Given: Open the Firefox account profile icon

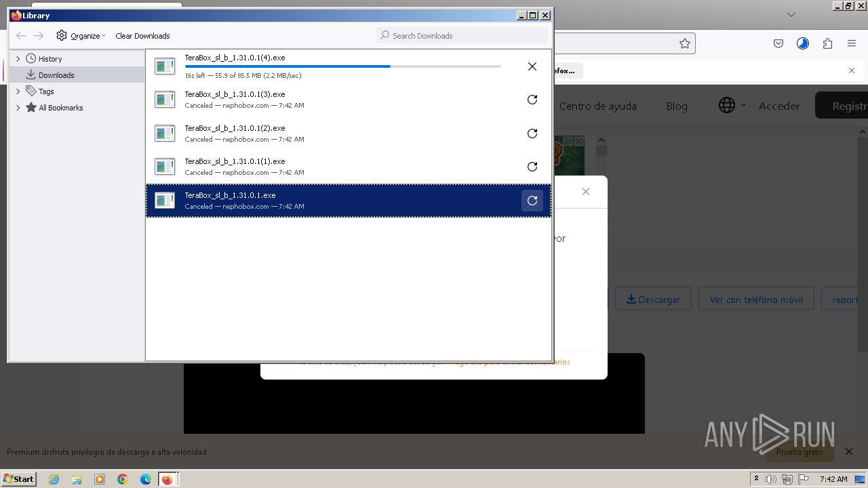Looking at the screenshot, I should tap(803, 43).
